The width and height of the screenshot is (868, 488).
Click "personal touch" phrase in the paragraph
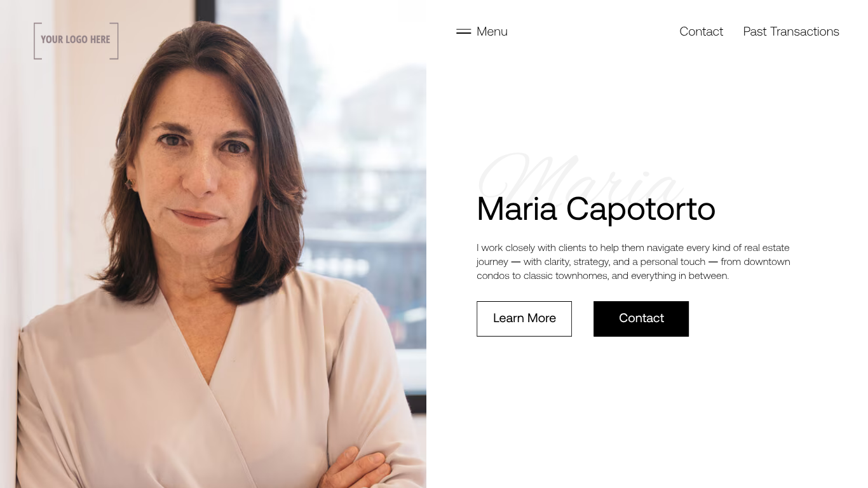673,262
